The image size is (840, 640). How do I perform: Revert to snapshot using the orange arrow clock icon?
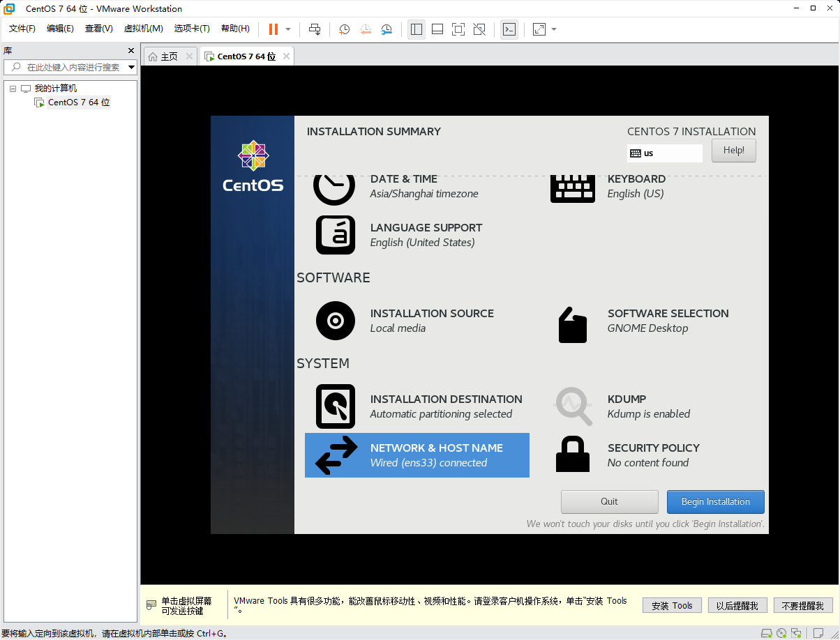tap(366, 29)
